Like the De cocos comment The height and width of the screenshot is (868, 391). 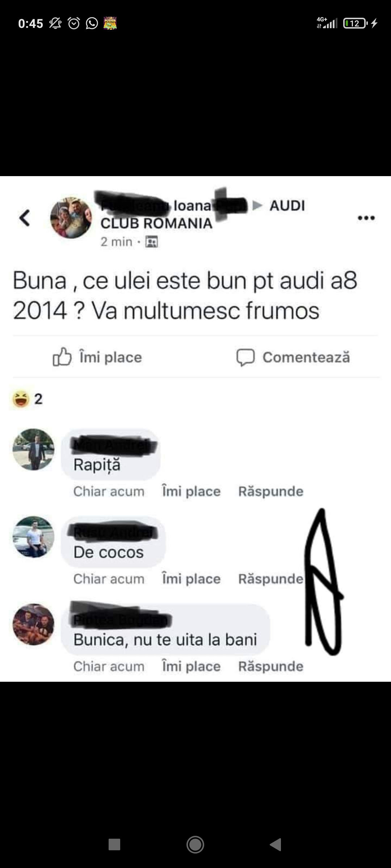[x=191, y=579]
